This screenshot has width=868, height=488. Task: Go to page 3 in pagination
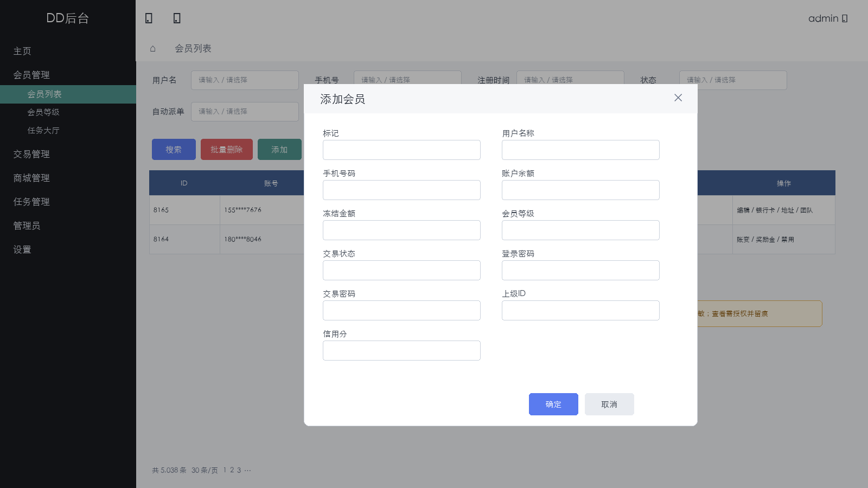coord(239,470)
